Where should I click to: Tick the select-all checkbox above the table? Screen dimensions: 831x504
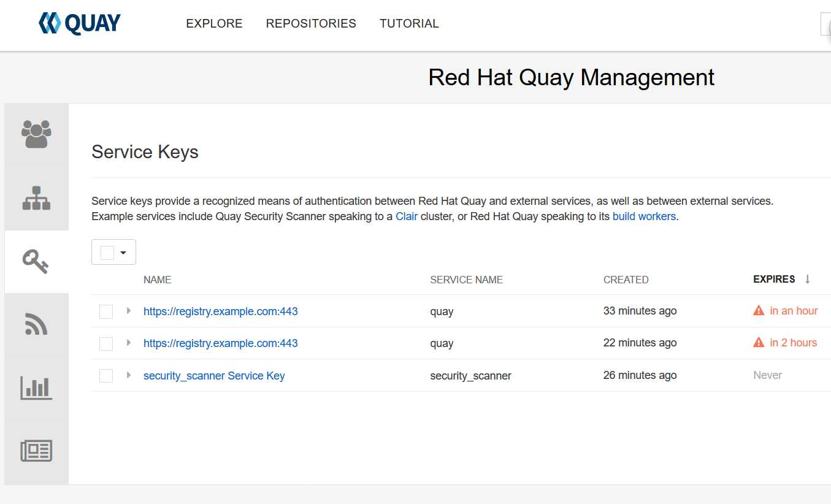[x=107, y=253]
